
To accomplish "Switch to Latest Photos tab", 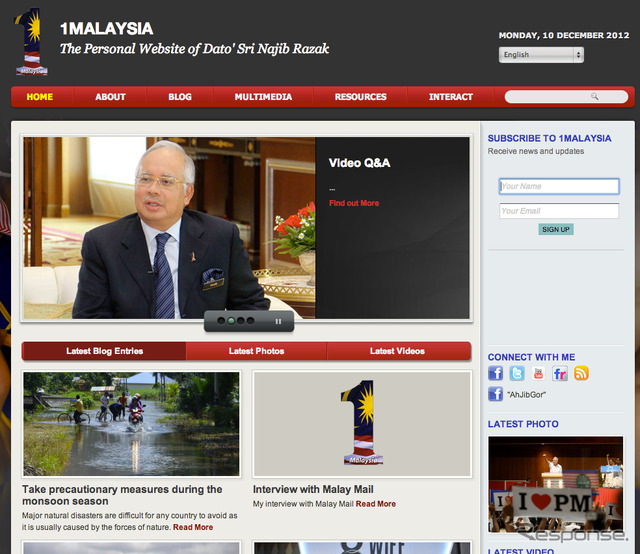I will (x=256, y=351).
